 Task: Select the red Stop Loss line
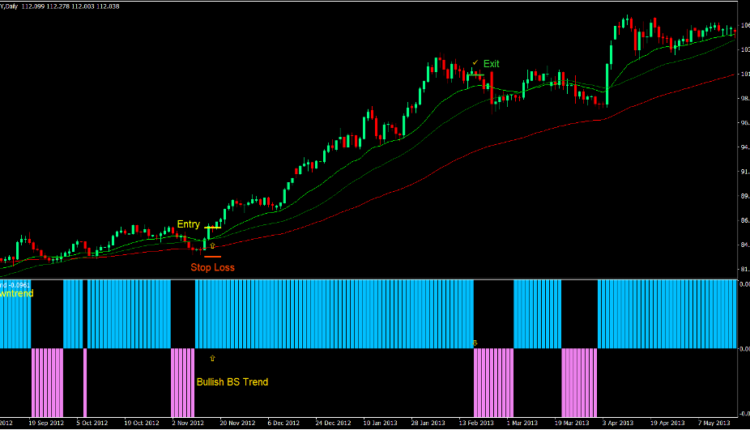213,257
